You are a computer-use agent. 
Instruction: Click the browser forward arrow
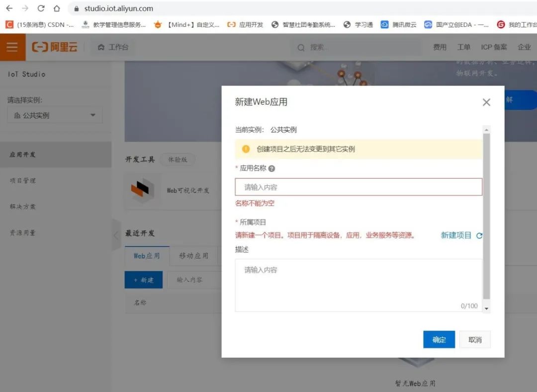(x=25, y=8)
